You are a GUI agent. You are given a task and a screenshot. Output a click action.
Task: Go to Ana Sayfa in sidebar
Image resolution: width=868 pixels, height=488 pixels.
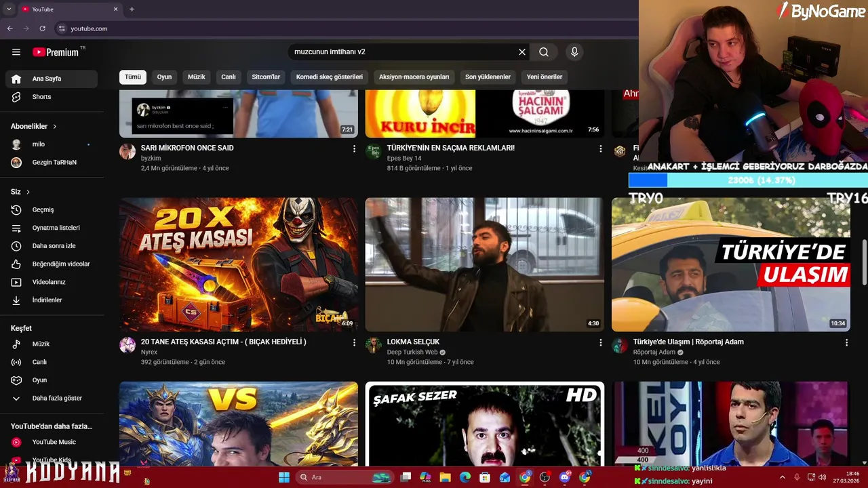52,79
